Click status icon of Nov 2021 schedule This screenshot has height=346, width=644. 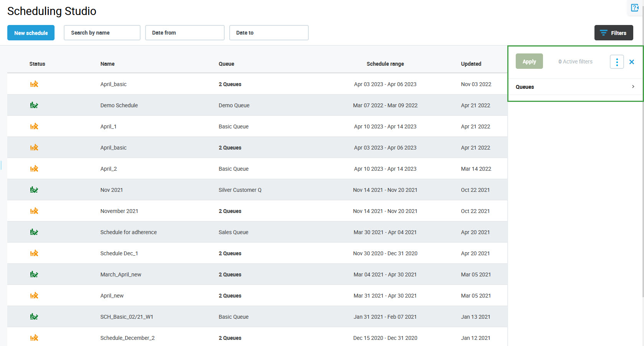click(x=34, y=190)
